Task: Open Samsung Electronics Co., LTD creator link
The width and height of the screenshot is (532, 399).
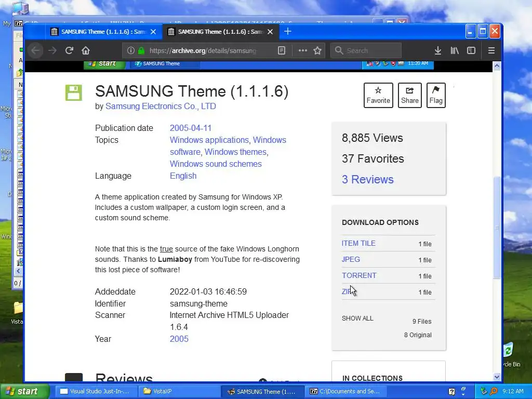Action: coord(161,106)
